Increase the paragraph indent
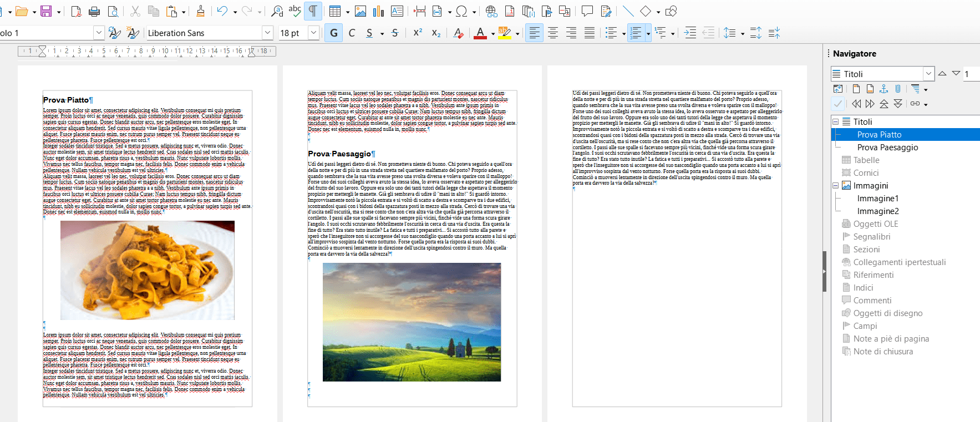Image resolution: width=980 pixels, height=422 pixels. point(690,33)
